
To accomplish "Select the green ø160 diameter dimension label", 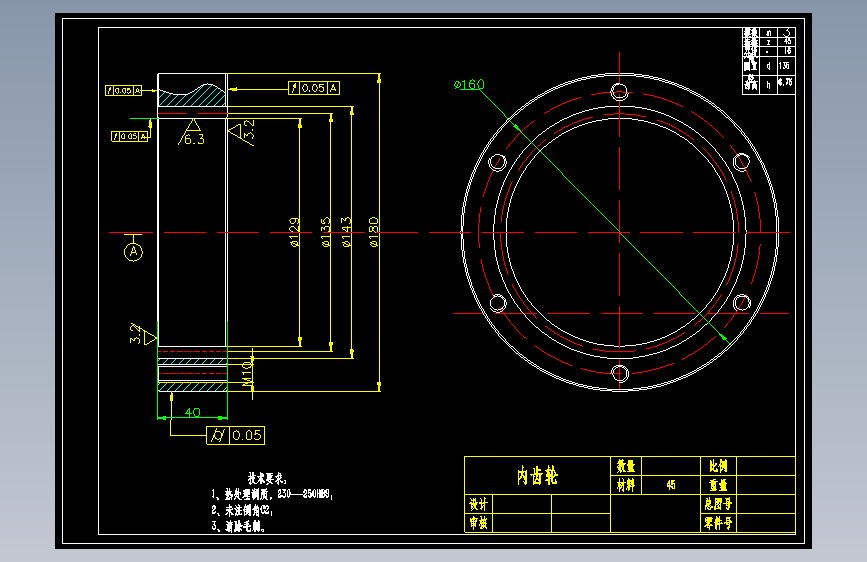I will [469, 84].
